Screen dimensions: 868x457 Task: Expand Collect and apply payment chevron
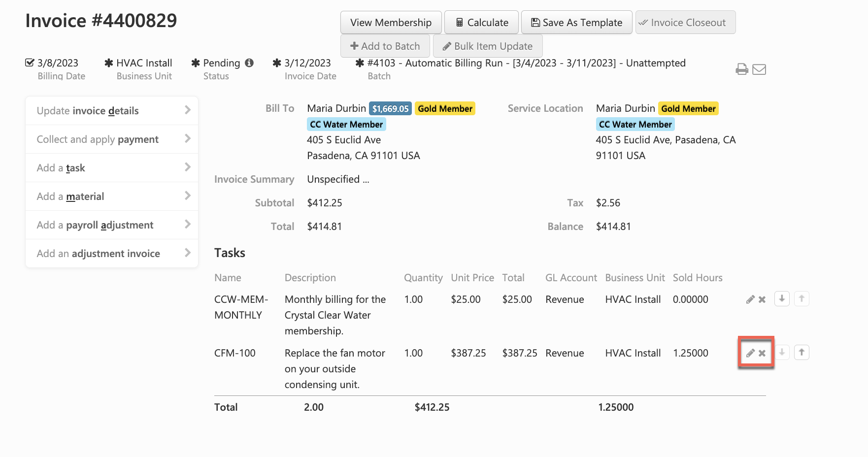pyautogui.click(x=188, y=139)
